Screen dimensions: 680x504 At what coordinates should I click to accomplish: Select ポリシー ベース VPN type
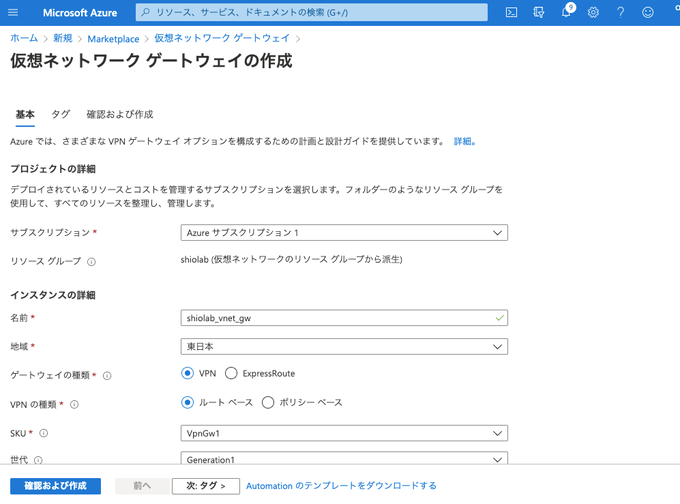268,402
